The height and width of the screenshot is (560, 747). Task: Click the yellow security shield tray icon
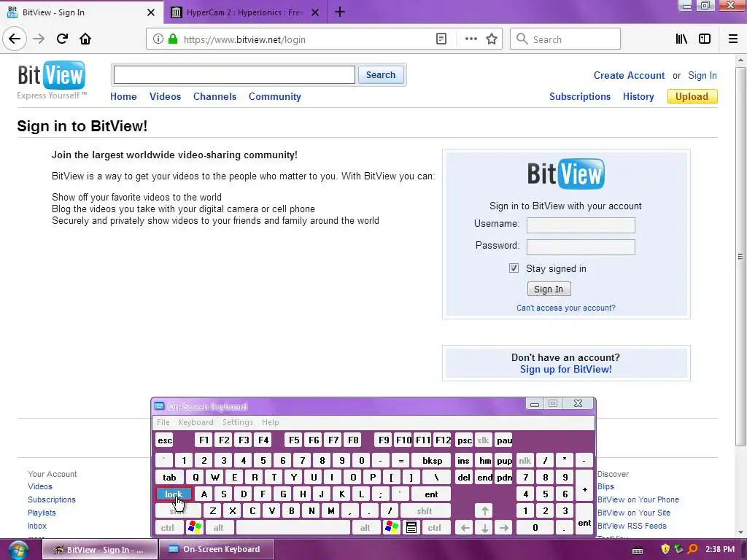(x=665, y=550)
